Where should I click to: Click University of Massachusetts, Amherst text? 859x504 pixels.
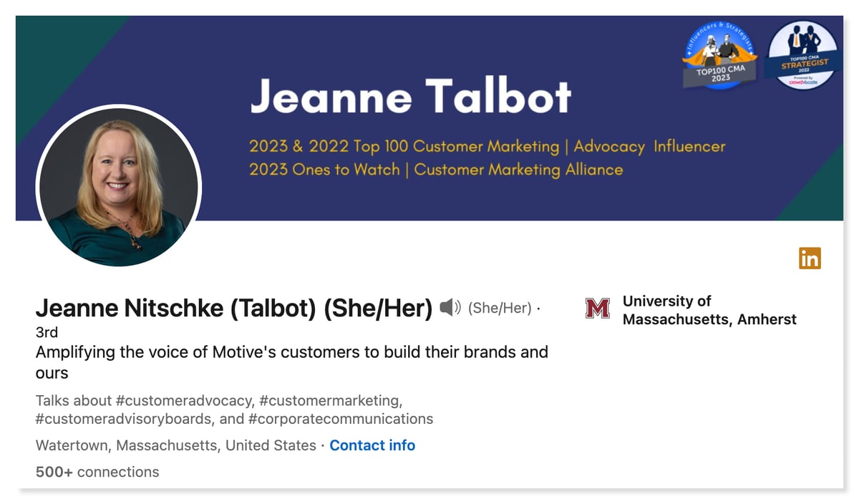(x=709, y=310)
